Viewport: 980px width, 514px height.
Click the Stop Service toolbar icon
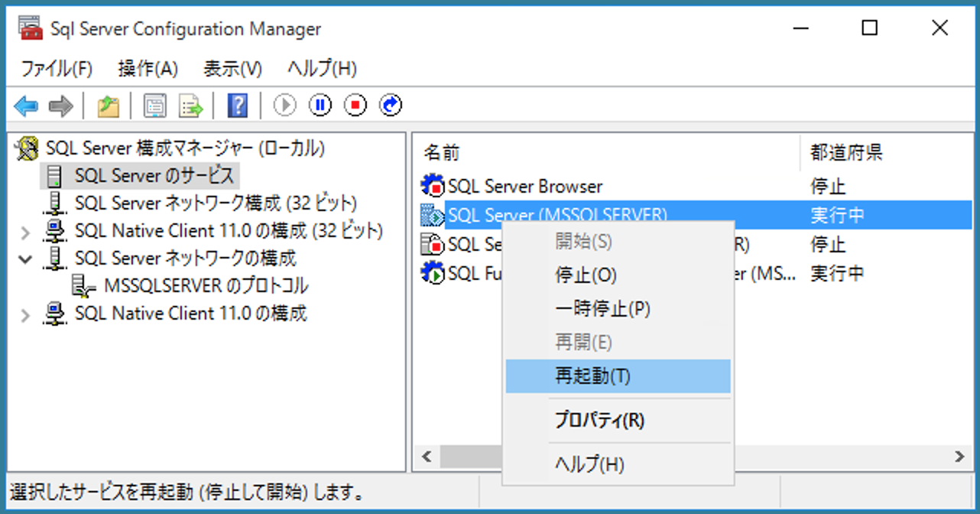(x=355, y=105)
